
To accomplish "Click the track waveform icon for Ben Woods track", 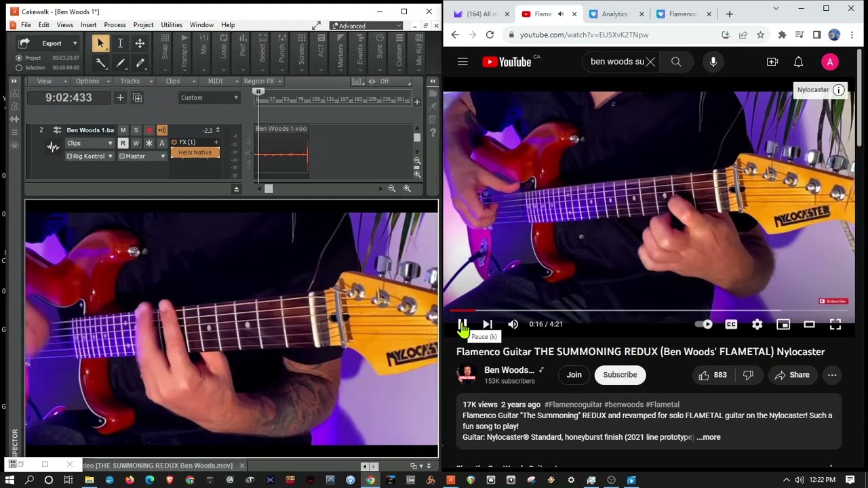I will pyautogui.click(x=53, y=147).
